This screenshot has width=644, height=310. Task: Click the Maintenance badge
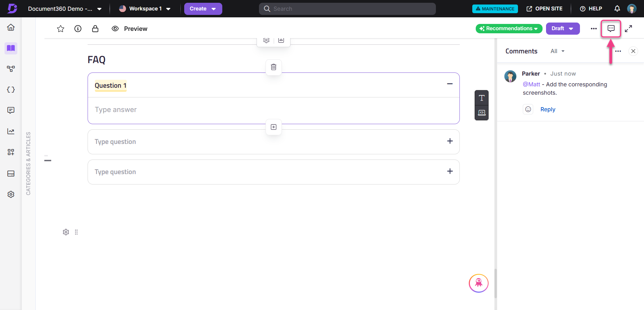click(495, 9)
